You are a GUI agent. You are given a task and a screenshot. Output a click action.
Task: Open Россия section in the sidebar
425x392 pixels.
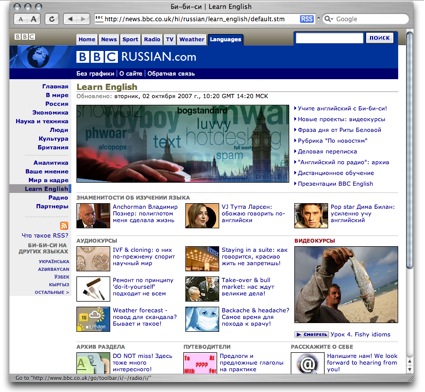pos(57,104)
